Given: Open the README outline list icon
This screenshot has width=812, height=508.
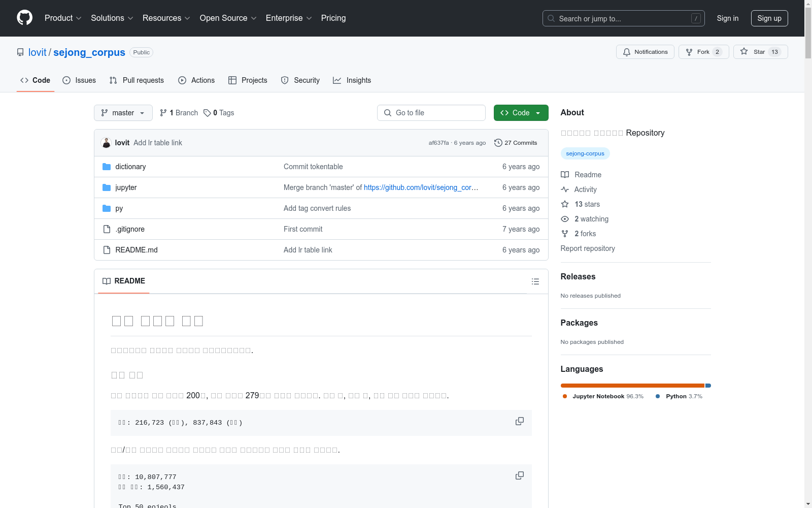Looking at the screenshot, I should (x=535, y=281).
